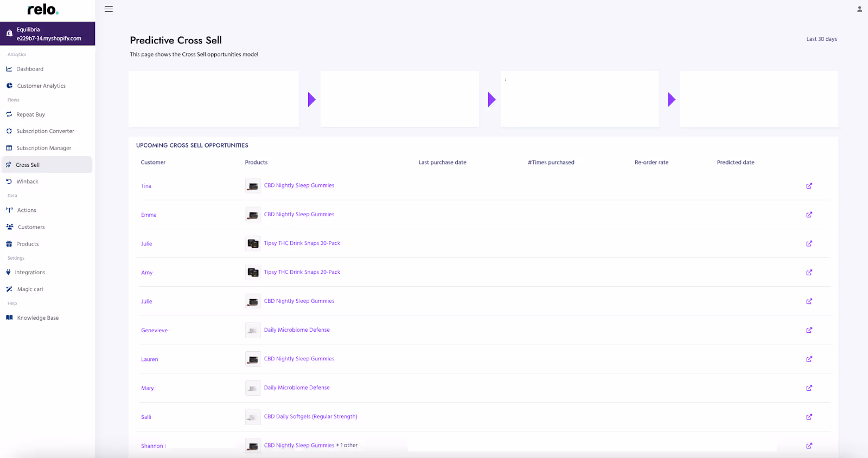Click the Winback icon
This screenshot has height=458, width=868.
pyautogui.click(x=9, y=182)
